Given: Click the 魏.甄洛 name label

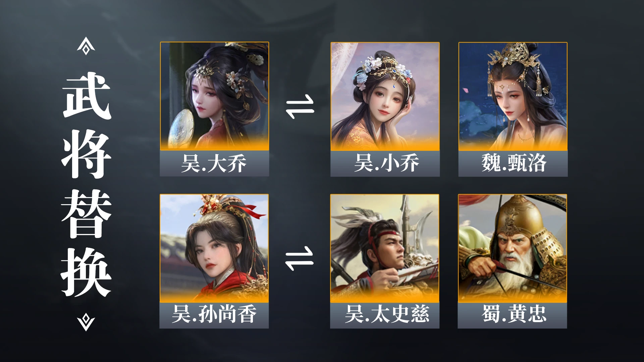Looking at the screenshot, I should [x=513, y=164].
